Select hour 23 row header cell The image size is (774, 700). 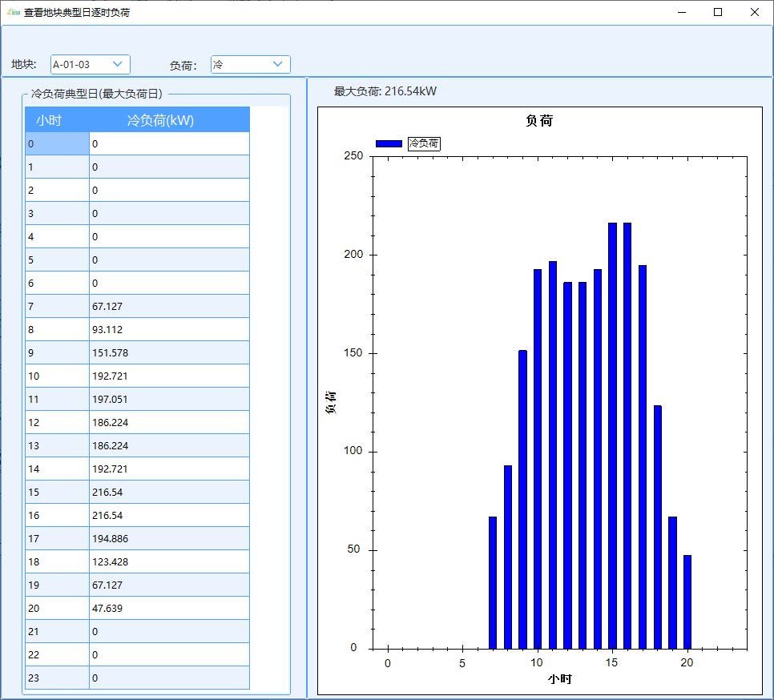point(57,678)
